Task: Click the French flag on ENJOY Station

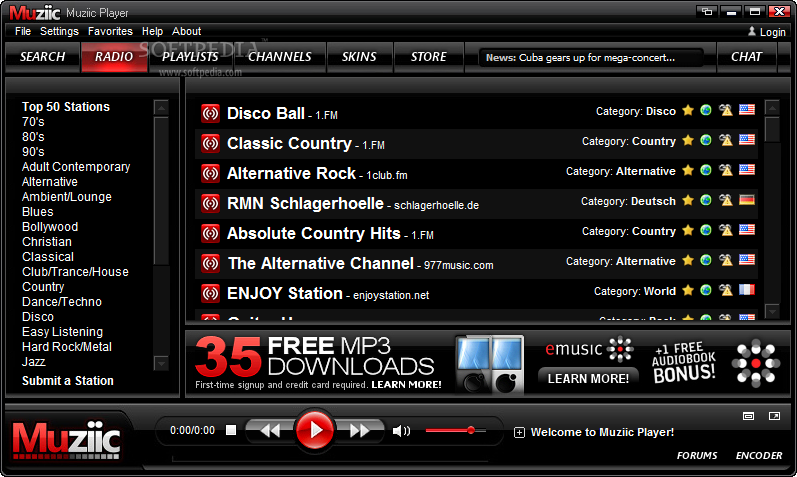Action: coord(747,290)
